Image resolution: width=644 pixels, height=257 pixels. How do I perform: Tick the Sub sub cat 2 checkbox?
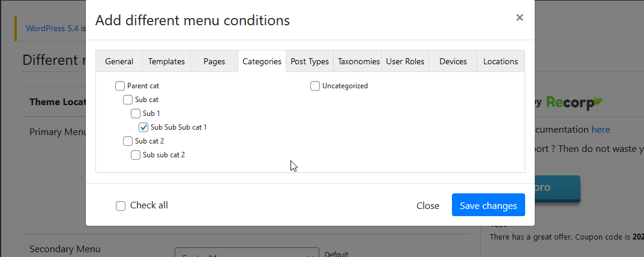tap(136, 155)
